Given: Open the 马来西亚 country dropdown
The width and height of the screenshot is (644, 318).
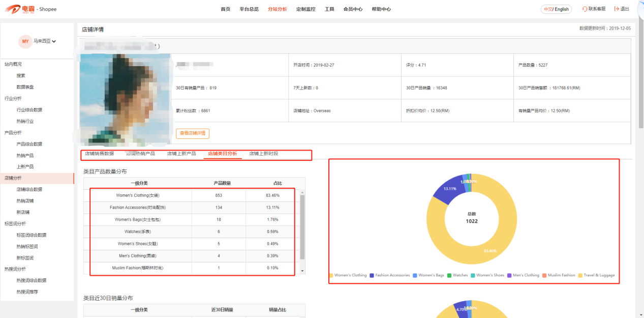Looking at the screenshot, I should tap(45, 41).
